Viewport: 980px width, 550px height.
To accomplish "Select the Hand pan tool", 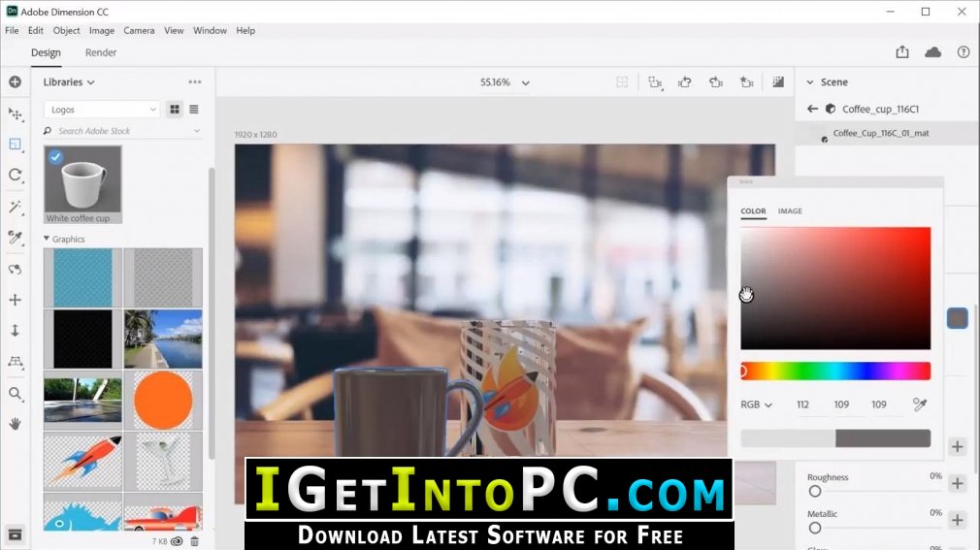I will tap(15, 424).
